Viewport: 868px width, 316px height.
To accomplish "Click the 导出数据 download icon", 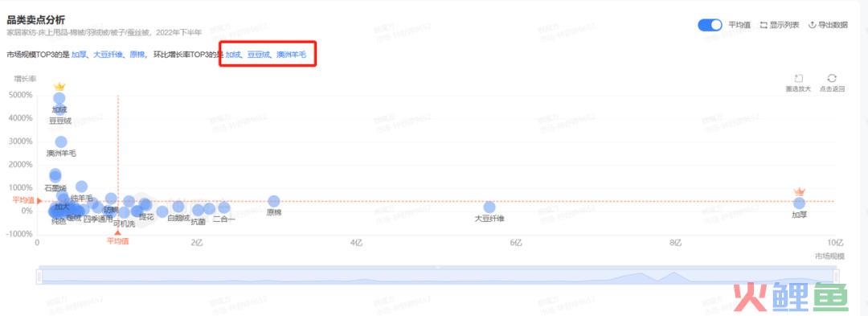I will point(813,25).
